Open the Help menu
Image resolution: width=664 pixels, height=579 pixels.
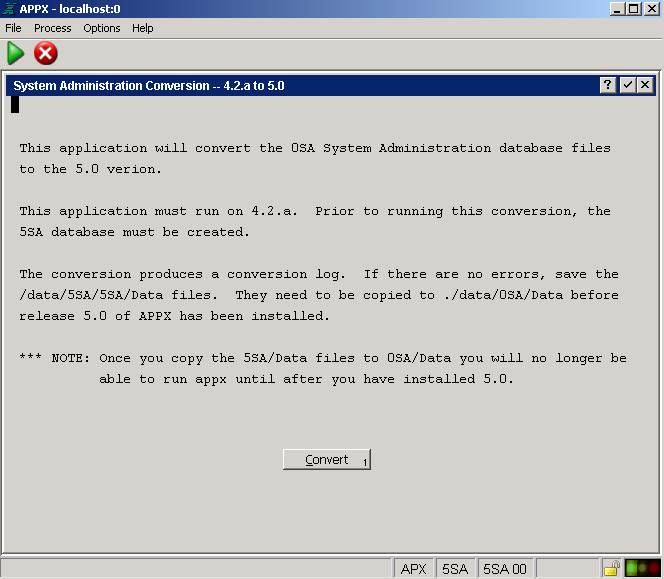pos(143,28)
